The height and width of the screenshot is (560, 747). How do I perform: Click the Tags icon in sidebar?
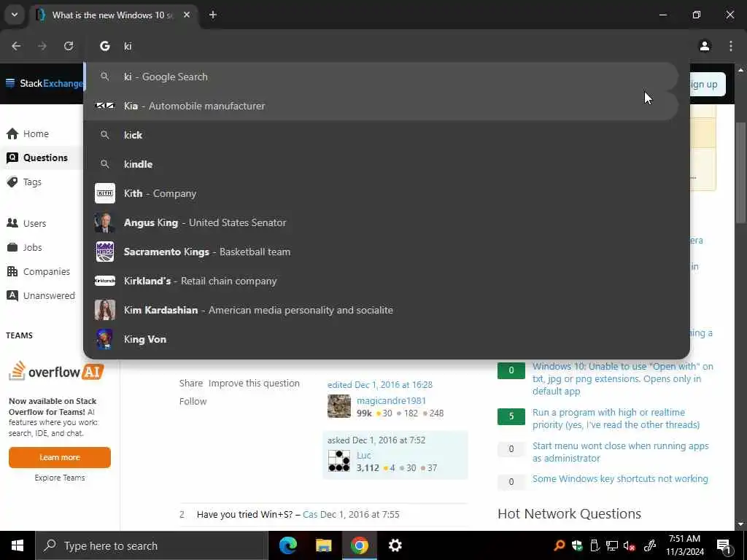point(12,182)
